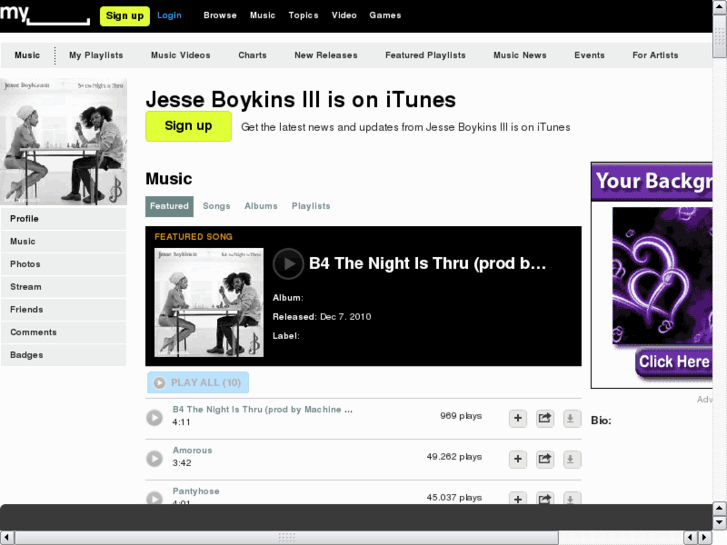Click the horizontal scrollbar thumb
727x545 pixels.
coord(287,537)
